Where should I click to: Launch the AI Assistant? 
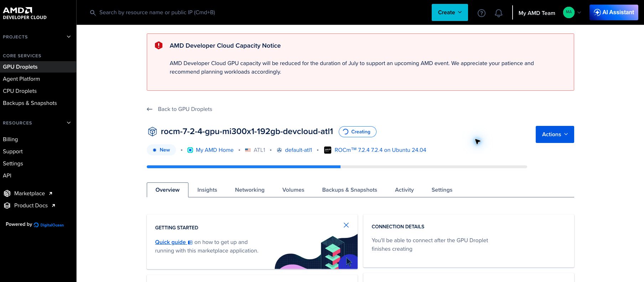(614, 12)
